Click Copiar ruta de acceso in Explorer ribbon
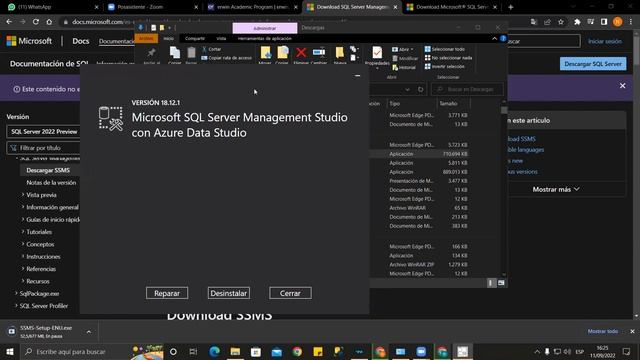 tap(227, 58)
